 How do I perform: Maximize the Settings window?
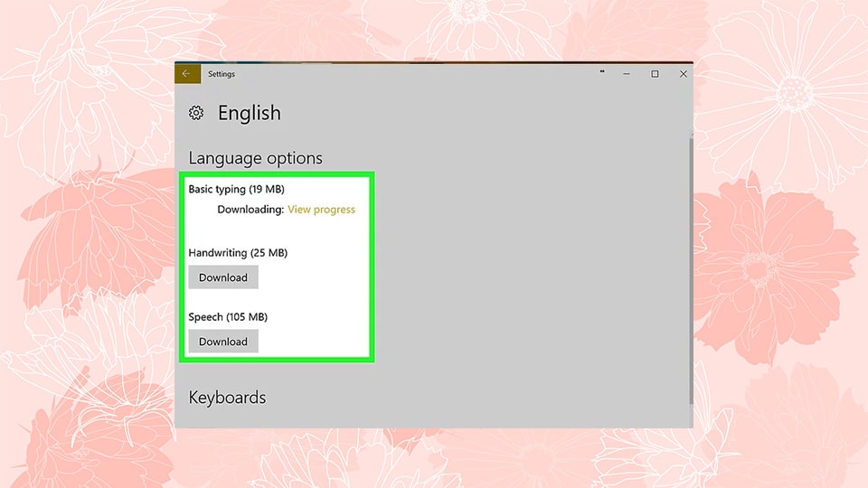point(655,74)
